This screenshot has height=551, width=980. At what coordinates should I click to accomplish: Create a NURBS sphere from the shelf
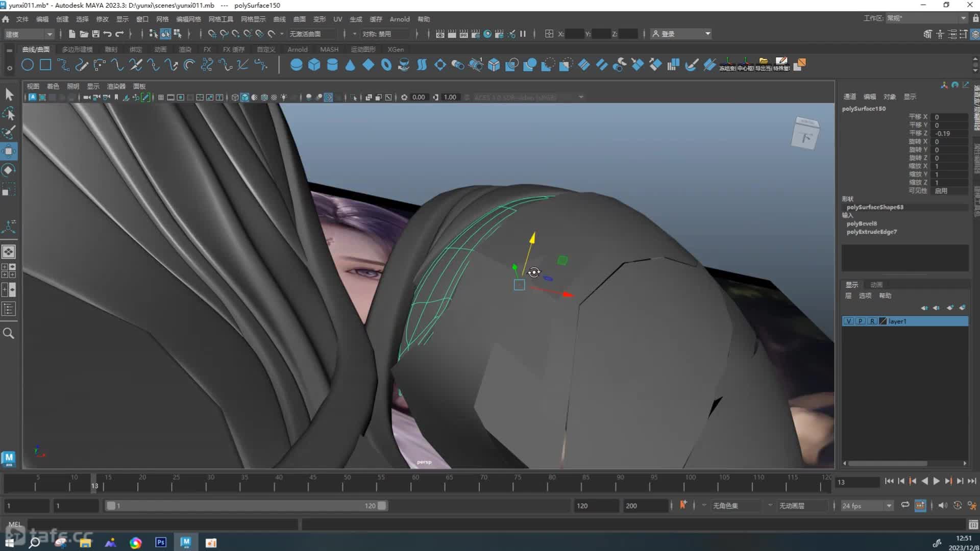(296, 65)
